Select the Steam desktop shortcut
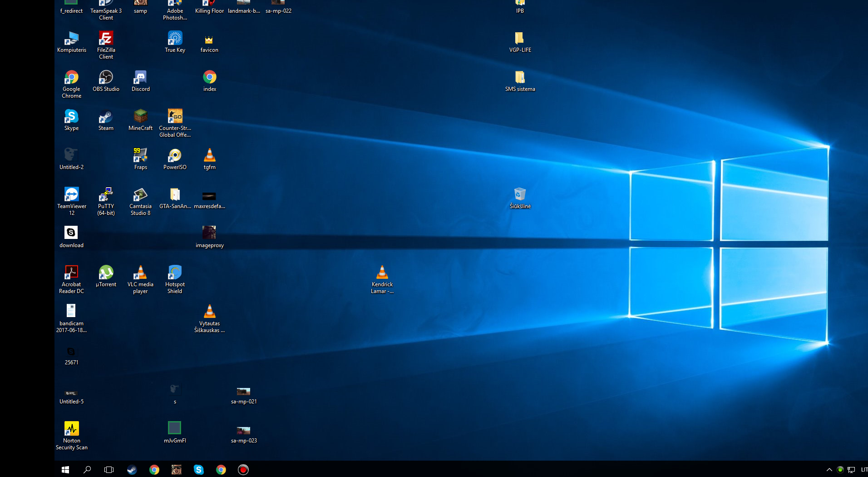 tap(106, 120)
